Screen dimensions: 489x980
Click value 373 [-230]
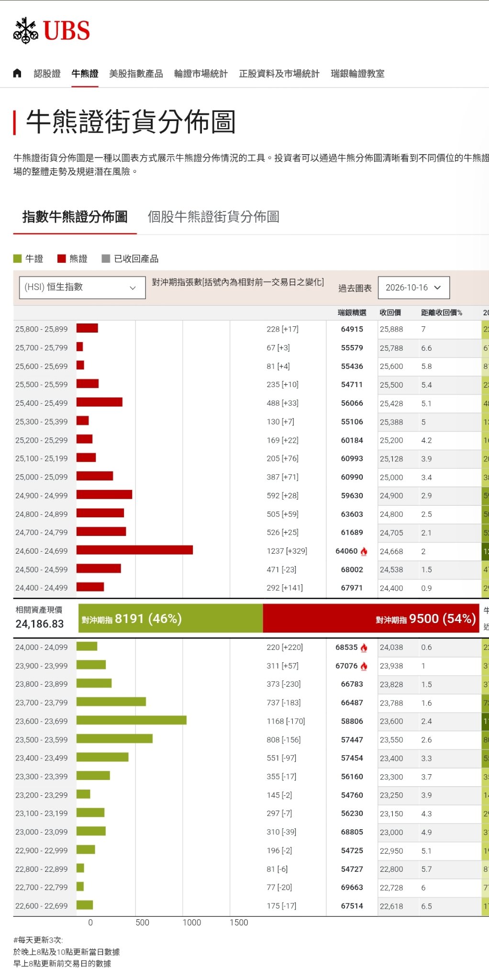tap(284, 684)
